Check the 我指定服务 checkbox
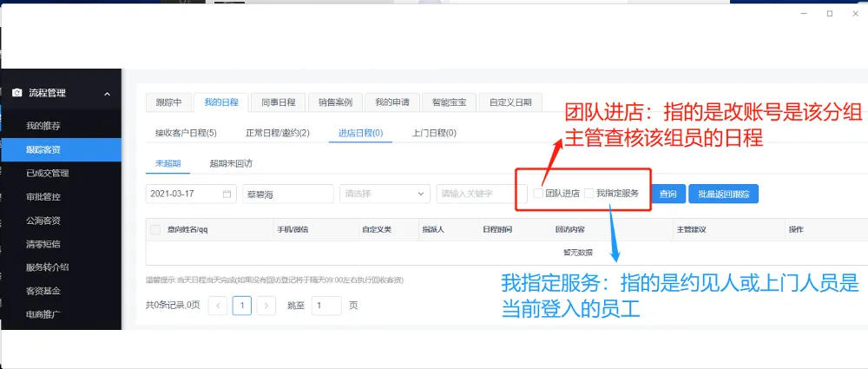The height and width of the screenshot is (369, 868). coord(589,194)
